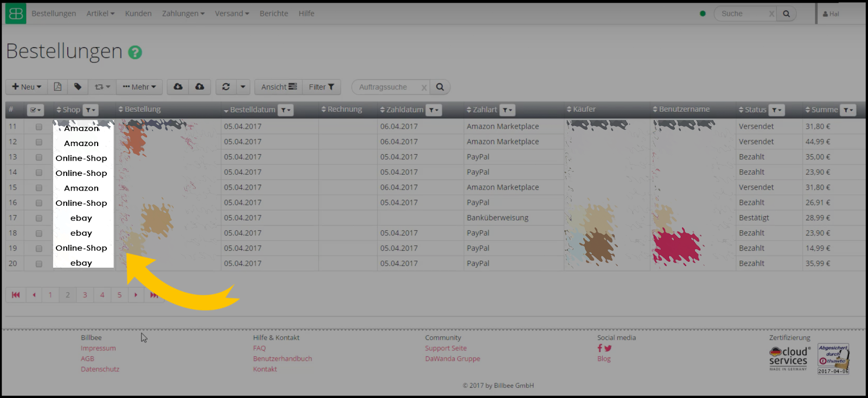Click the Billbee logo icon
868x398 pixels.
click(16, 14)
